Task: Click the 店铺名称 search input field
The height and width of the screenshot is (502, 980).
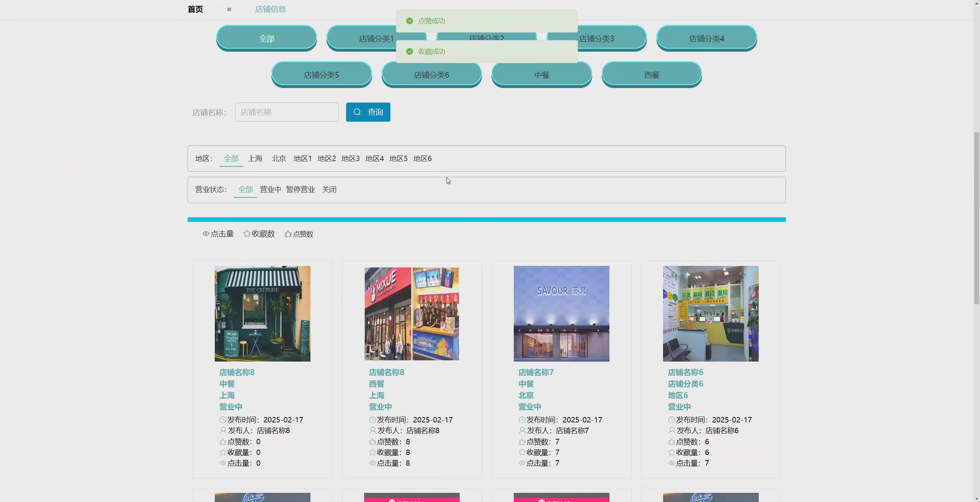Action: coord(287,112)
